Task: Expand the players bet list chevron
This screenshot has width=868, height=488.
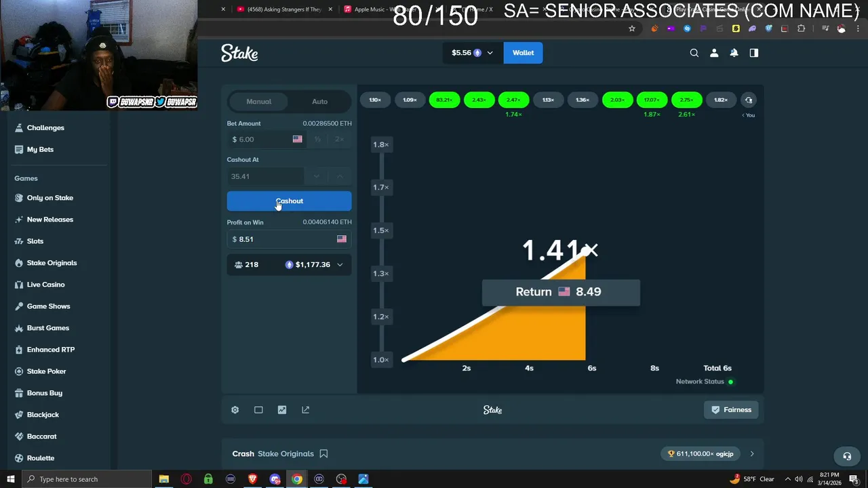Action: click(x=340, y=265)
